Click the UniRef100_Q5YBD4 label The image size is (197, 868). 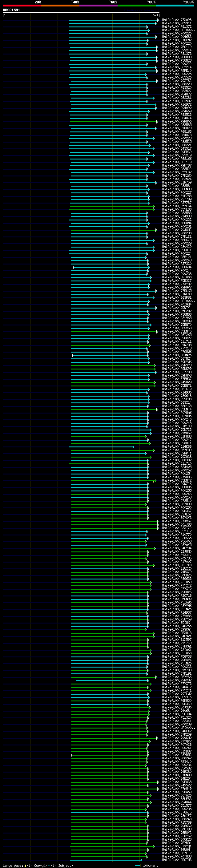click(x=177, y=843)
